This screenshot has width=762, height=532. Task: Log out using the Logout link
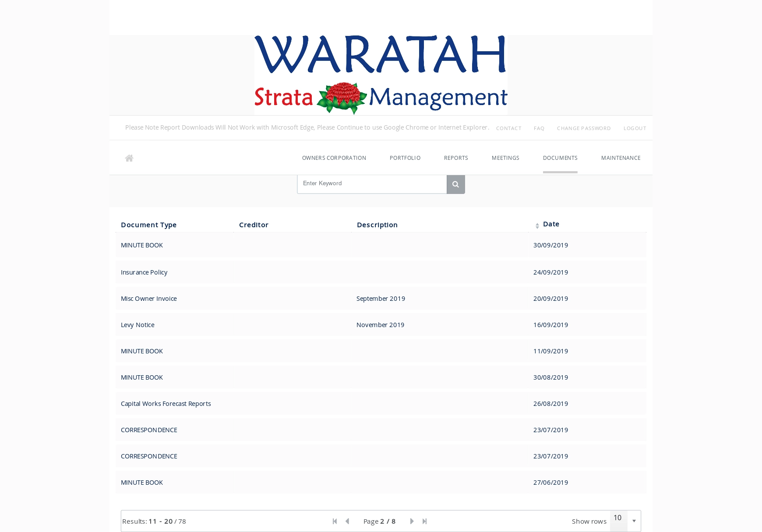(635, 128)
